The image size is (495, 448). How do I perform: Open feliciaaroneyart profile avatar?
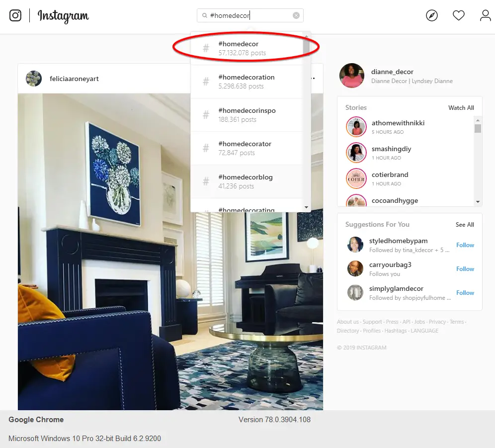[34, 79]
